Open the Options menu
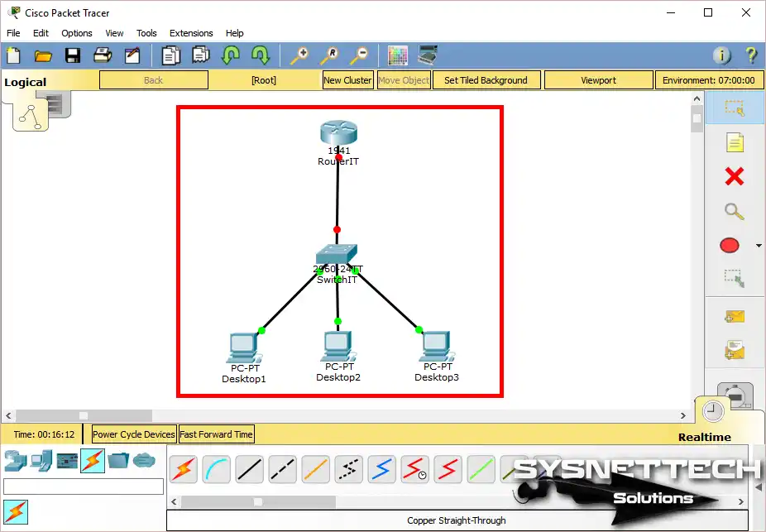This screenshot has width=766, height=532. [77, 33]
